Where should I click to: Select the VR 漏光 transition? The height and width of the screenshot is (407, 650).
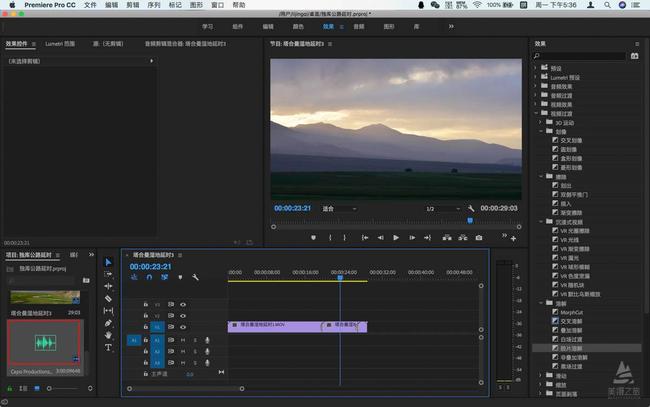(x=570, y=258)
